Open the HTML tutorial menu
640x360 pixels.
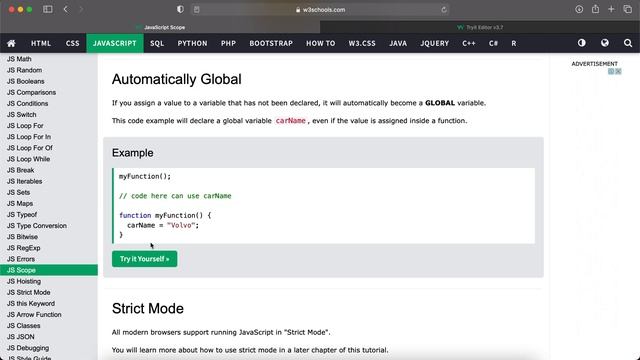pos(41,43)
